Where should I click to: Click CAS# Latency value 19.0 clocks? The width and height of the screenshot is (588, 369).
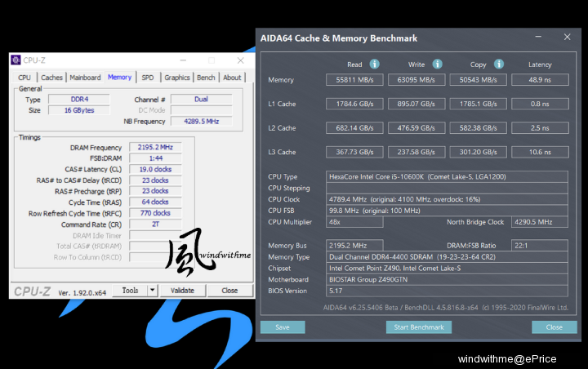tap(155, 169)
